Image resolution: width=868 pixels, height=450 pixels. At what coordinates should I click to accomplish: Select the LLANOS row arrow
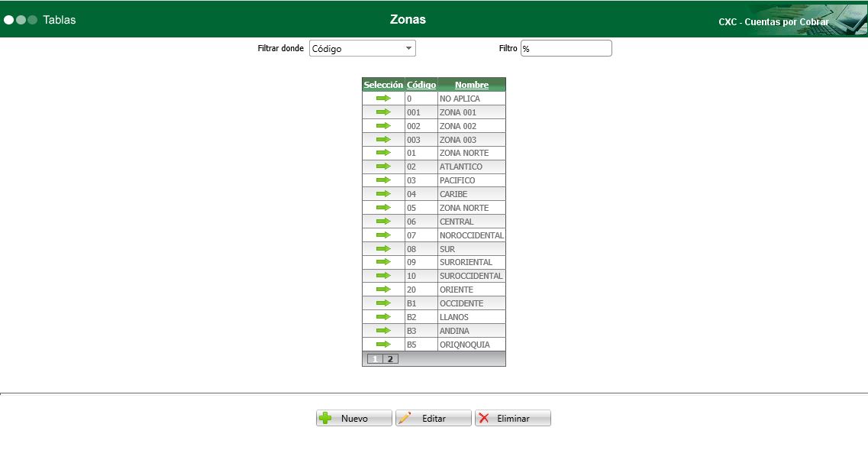tap(383, 317)
